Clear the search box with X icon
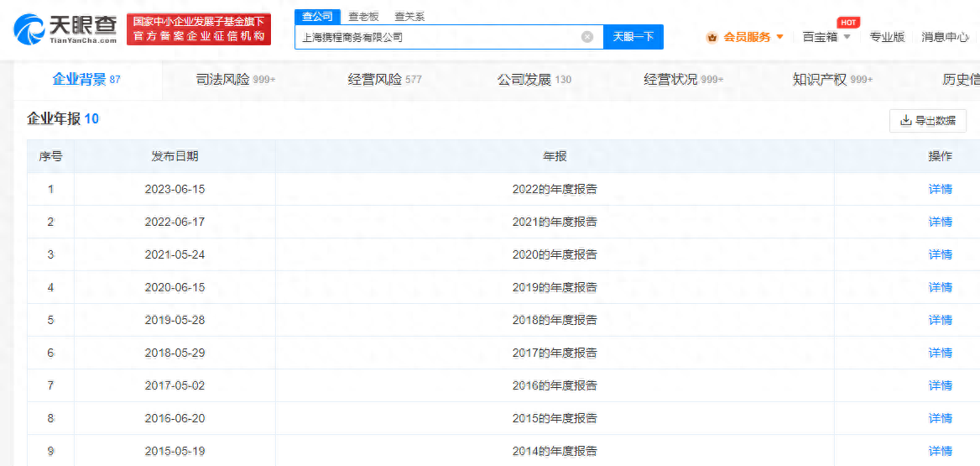The width and height of the screenshot is (980, 466). tap(586, 37)
